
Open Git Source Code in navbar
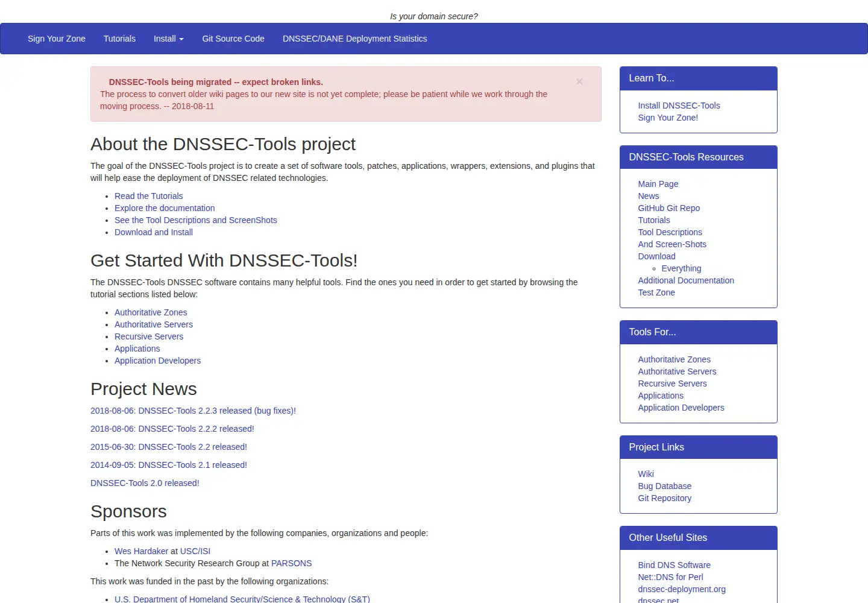pyautogui.click(x=233, y=39)
